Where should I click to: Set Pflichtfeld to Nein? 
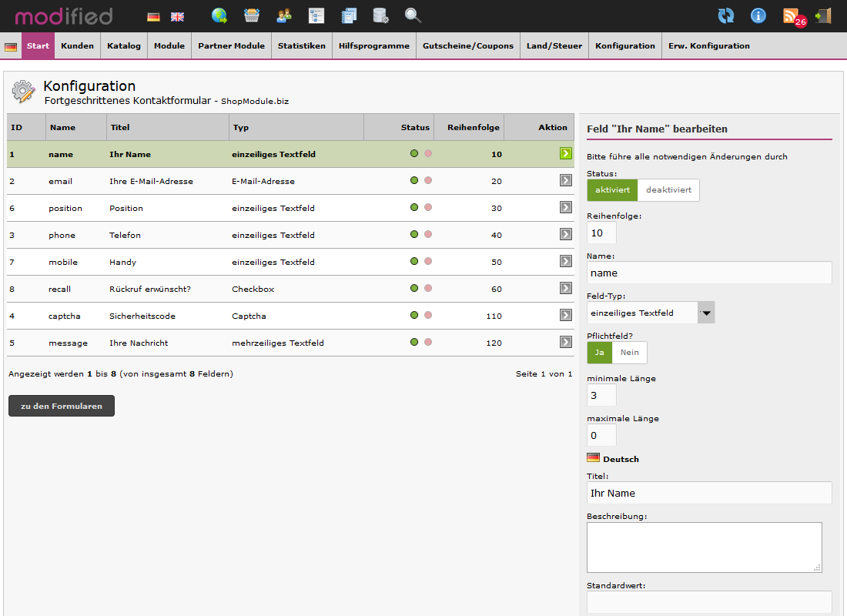pyautogui.click(x=630, y=353)
